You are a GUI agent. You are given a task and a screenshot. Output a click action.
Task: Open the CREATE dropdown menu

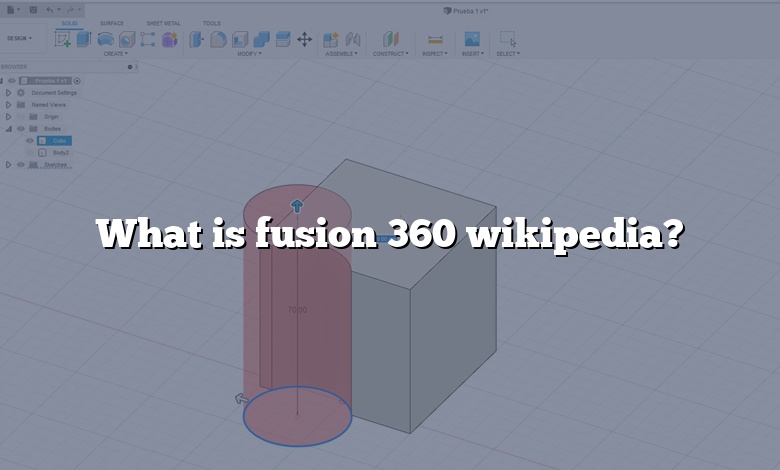115,54
